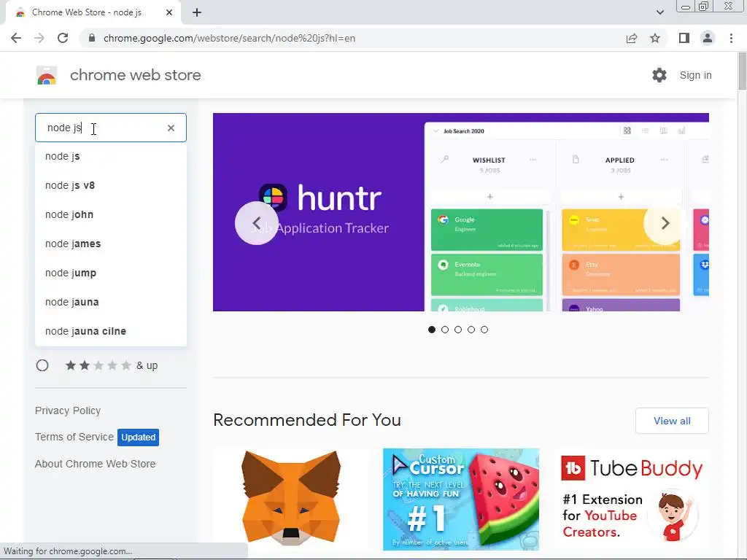The width and height of the screenshot is (747, 560).
Task: Select the first carousel dot
Action: 432,330
